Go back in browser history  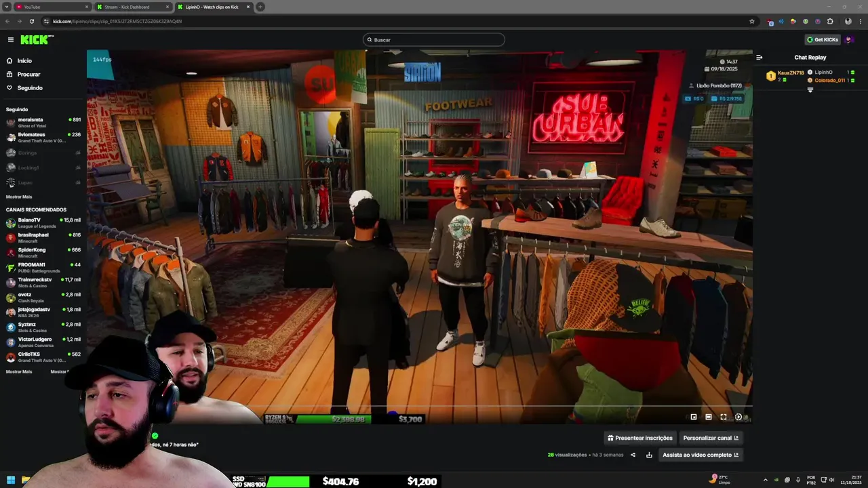click(7, 21)
